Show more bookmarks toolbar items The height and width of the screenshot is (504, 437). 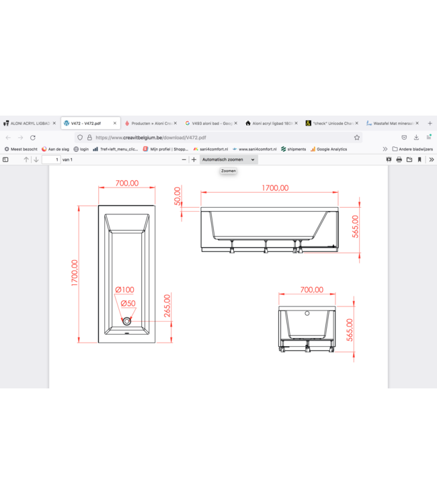pos(385,149)
